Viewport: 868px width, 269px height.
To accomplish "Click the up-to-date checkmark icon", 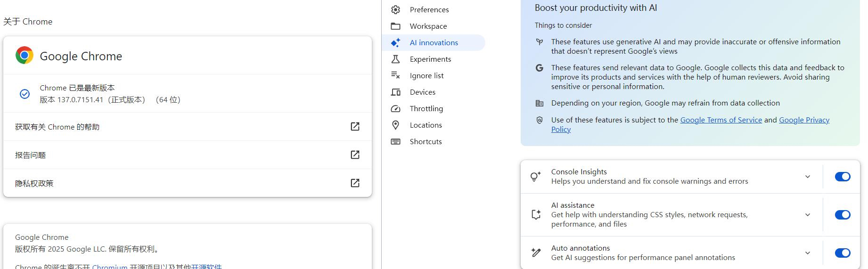I will [25, 94].
